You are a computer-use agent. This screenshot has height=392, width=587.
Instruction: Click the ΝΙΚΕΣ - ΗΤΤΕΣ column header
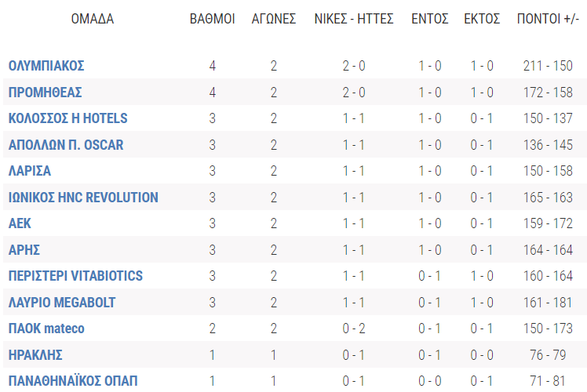[354, 19]
